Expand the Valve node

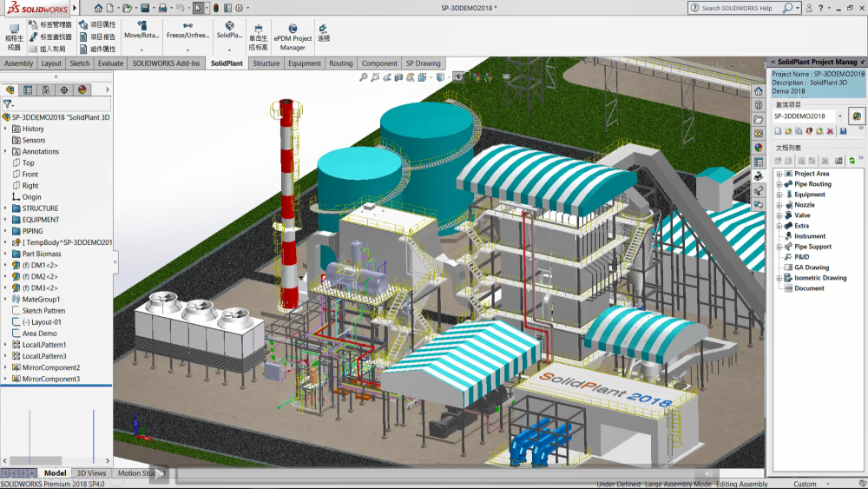pyautogui.click(x=779, y=215)
